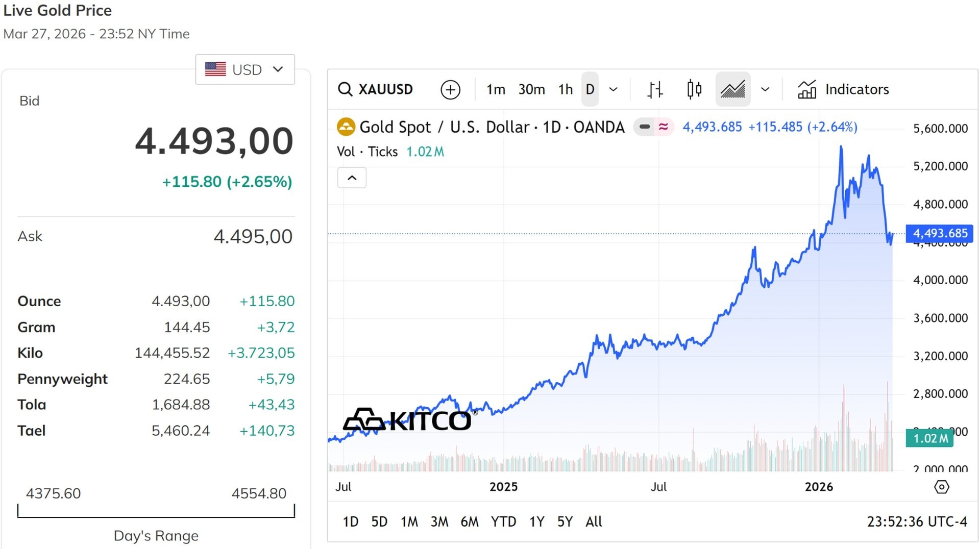Click the Gold Spot symbol logo
The image size is (980, 549).
346,127
